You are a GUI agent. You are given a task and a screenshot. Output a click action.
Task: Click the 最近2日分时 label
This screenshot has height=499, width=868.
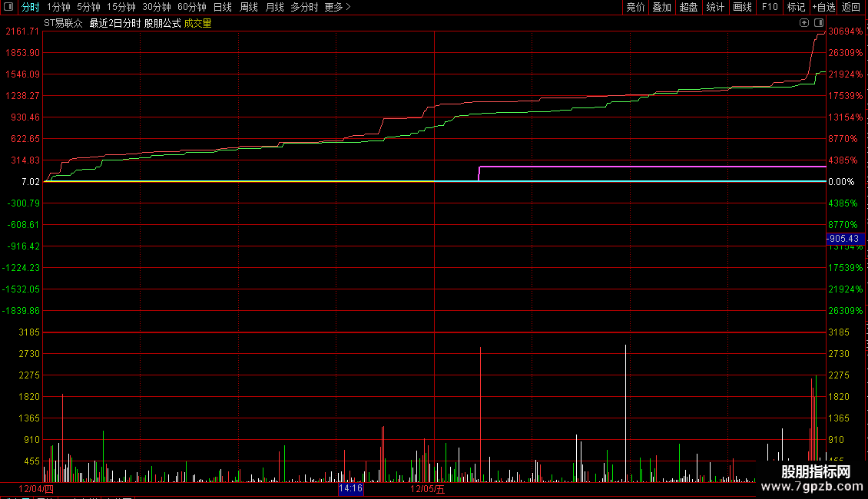114,23
